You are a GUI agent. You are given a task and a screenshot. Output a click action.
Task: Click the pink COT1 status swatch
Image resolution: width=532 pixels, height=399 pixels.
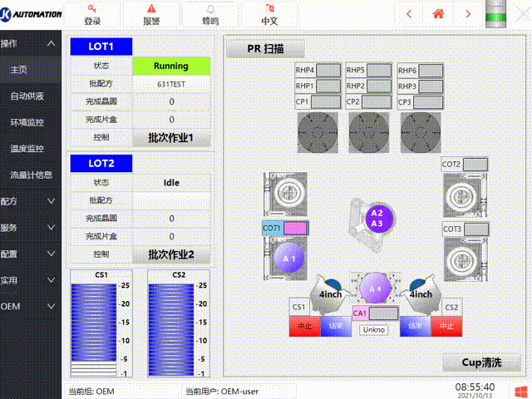tap(295, 228)
